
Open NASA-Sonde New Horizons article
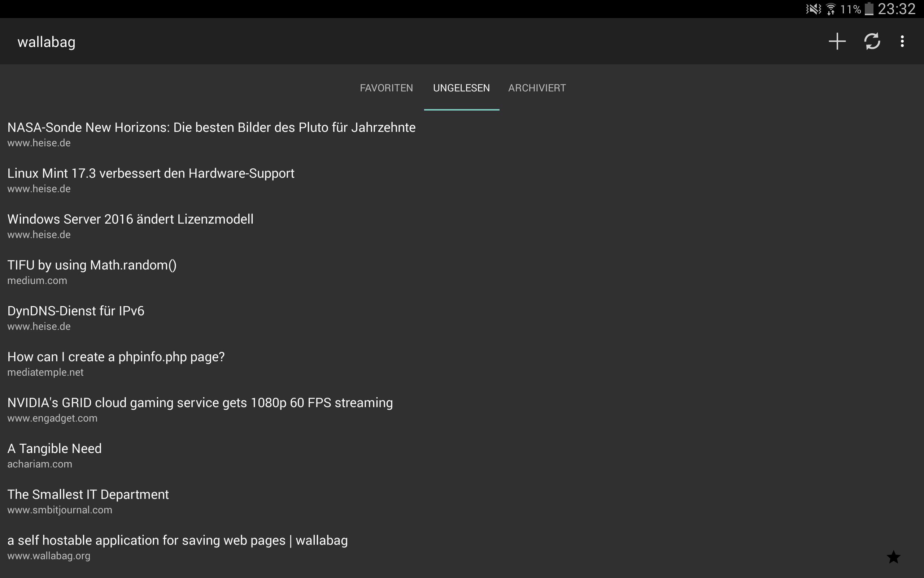462,134
